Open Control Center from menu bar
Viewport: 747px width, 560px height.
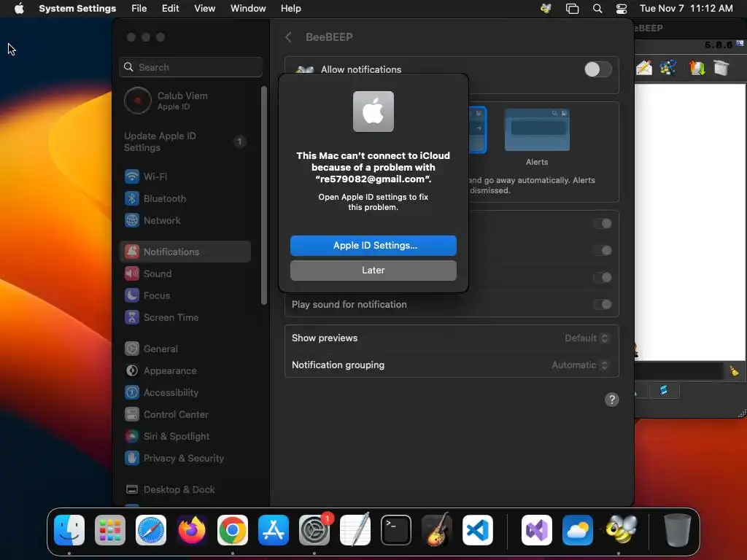[x=622, y=9]
